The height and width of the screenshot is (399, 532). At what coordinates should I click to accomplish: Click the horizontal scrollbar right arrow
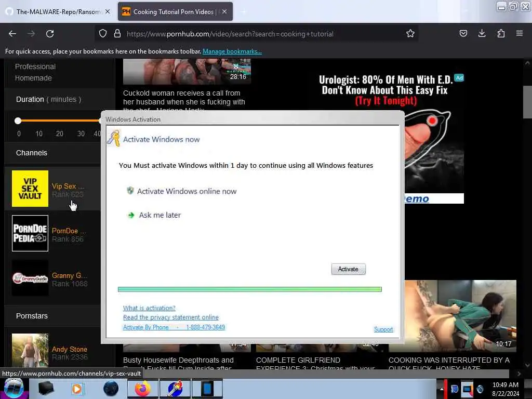pos(519,374)
